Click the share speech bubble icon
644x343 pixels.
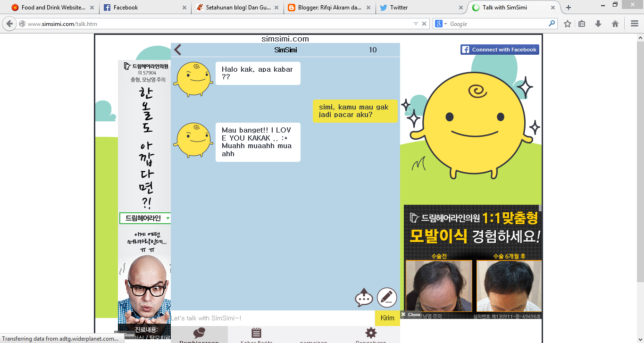(364, 298)
